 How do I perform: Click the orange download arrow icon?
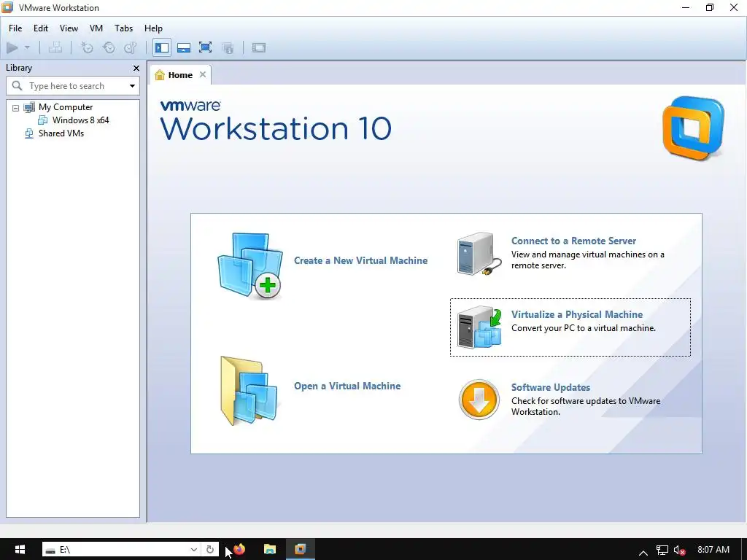coord(479,400)
